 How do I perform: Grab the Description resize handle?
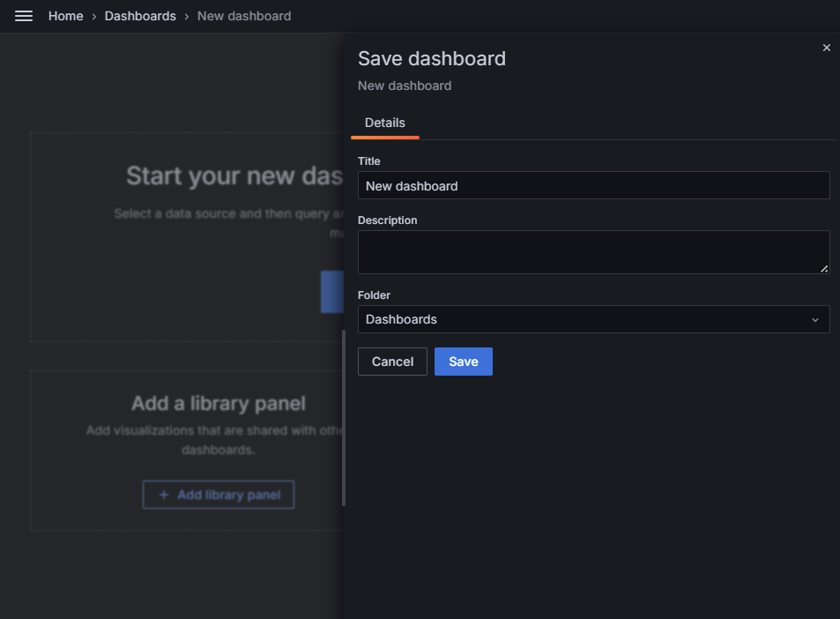(x=824, y=269)
